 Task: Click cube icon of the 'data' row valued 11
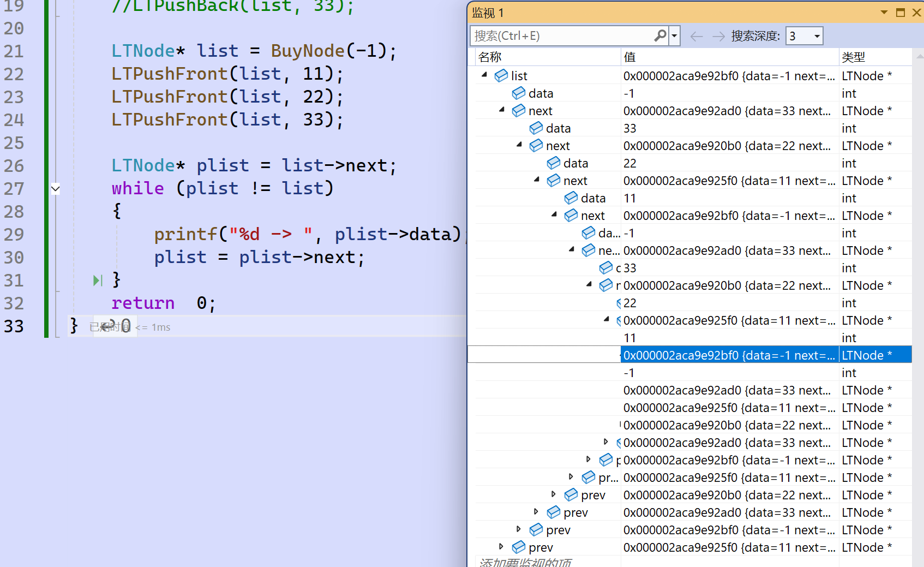click(571, 198)
